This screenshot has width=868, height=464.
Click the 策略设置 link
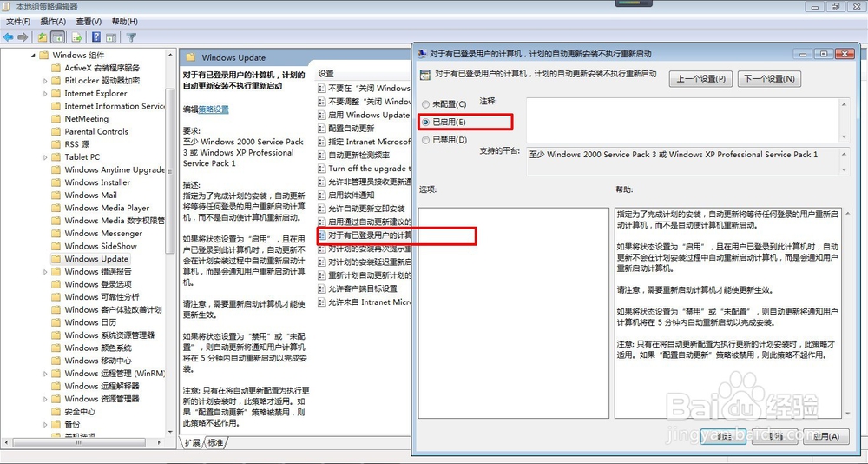[x=214, y=109]
